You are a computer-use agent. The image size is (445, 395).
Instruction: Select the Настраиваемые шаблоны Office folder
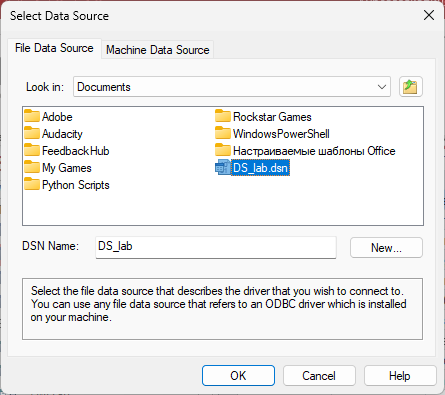pyautogui.click(x=305, y=151)
